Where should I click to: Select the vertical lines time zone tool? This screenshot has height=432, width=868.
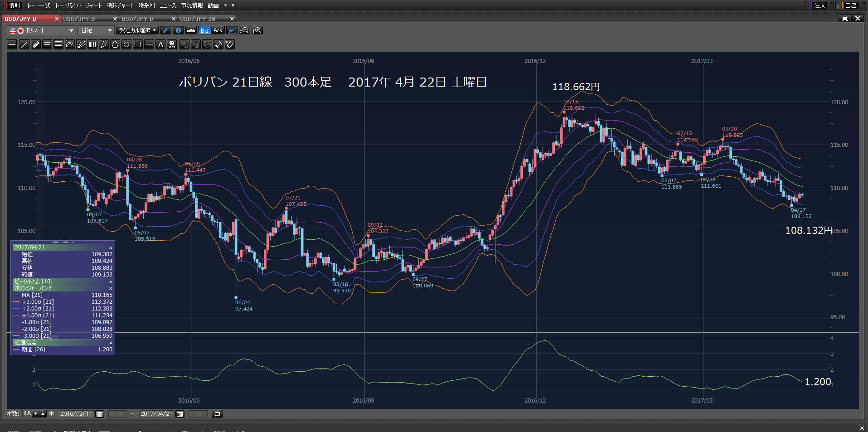pyautogui.click(x=92, y=44)
